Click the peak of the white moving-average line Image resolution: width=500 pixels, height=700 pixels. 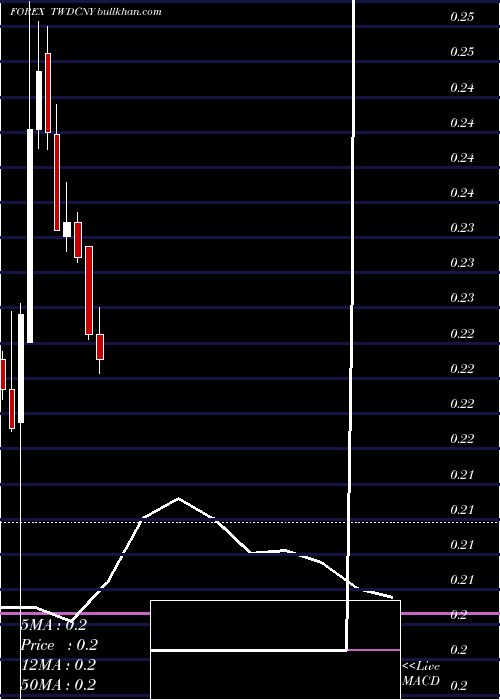179,498
